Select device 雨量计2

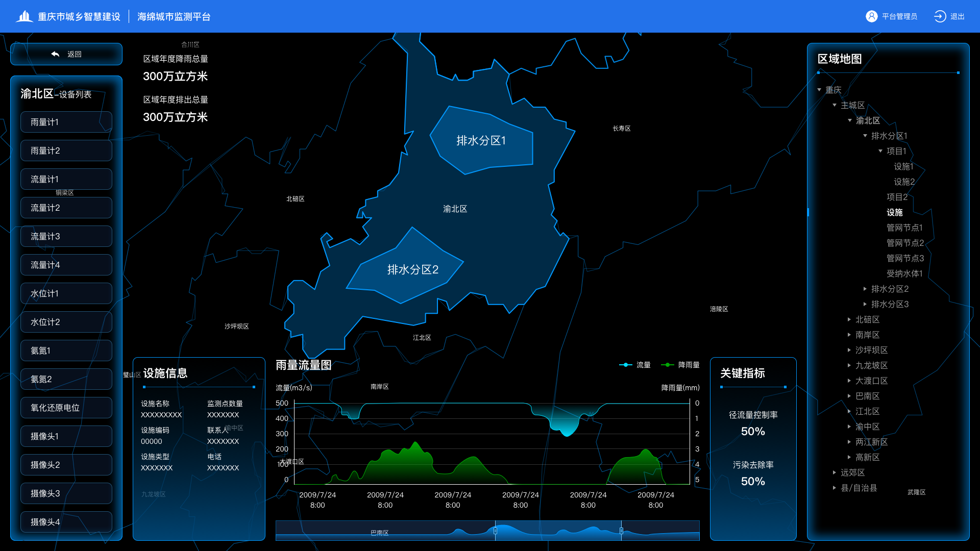point(66,151)
